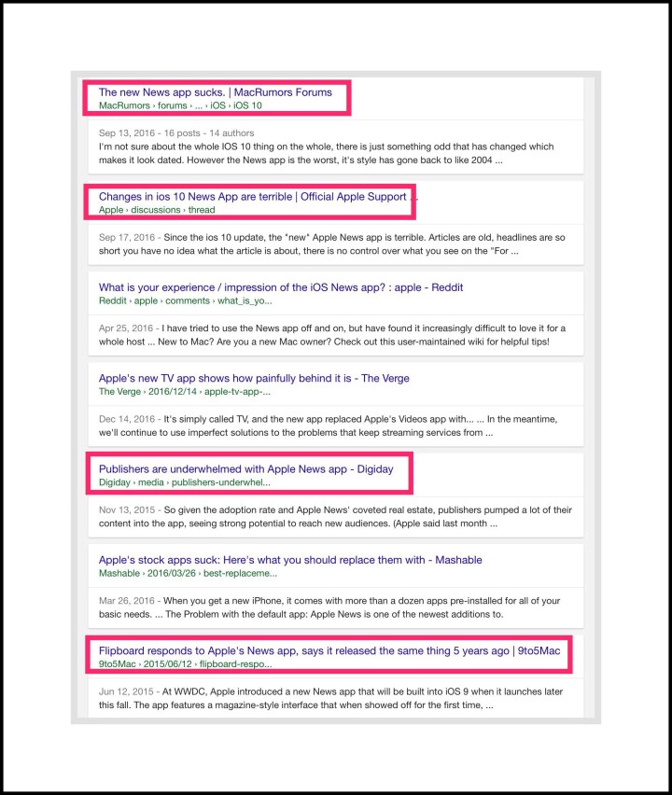This screenshot has height=795, width=672.
Task: Click the Apple › discussions › thread breadcrumb
Action: pos(157,210)
